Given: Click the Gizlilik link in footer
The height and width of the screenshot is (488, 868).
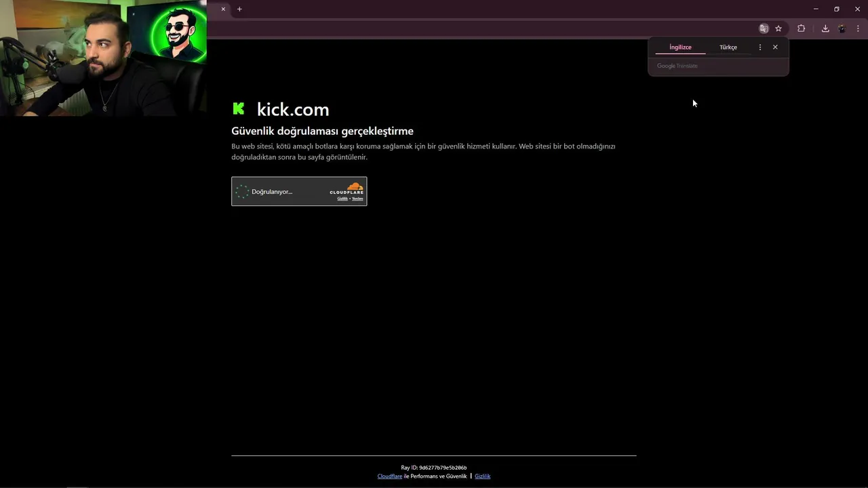Looking at the screenshot, I should click(x=482, y=476).
